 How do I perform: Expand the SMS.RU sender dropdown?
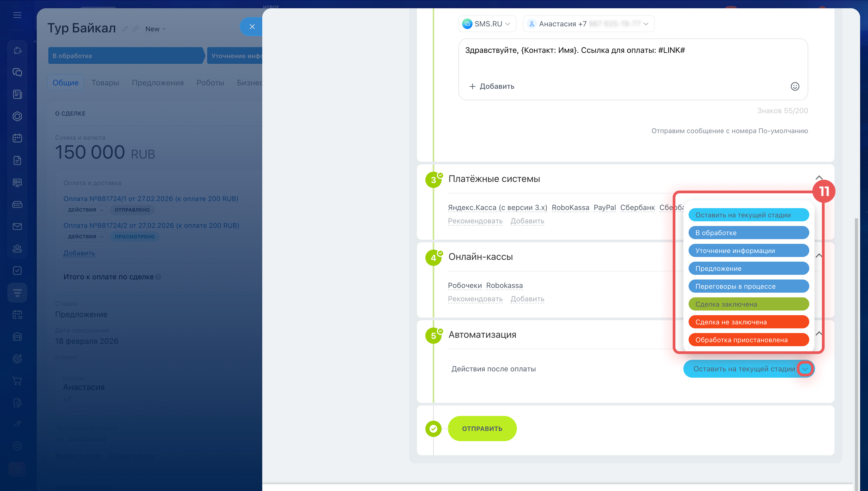click(x=487, y=24)
